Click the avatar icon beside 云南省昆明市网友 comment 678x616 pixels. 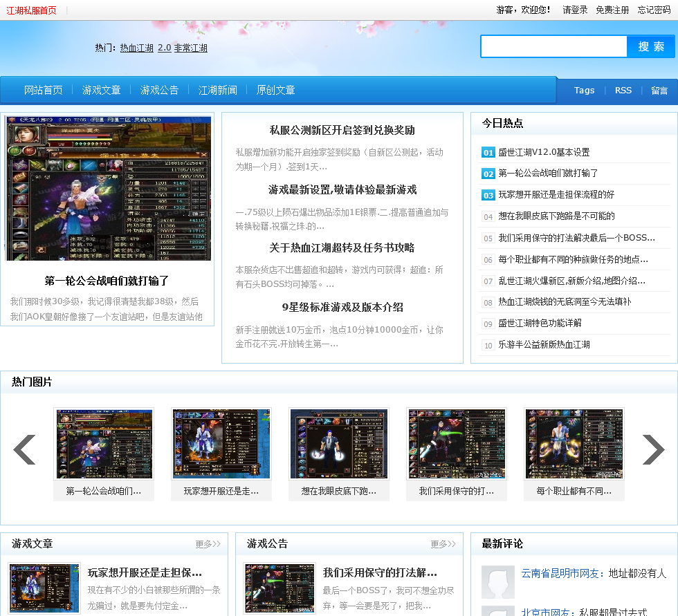click(x=498, y=582)
